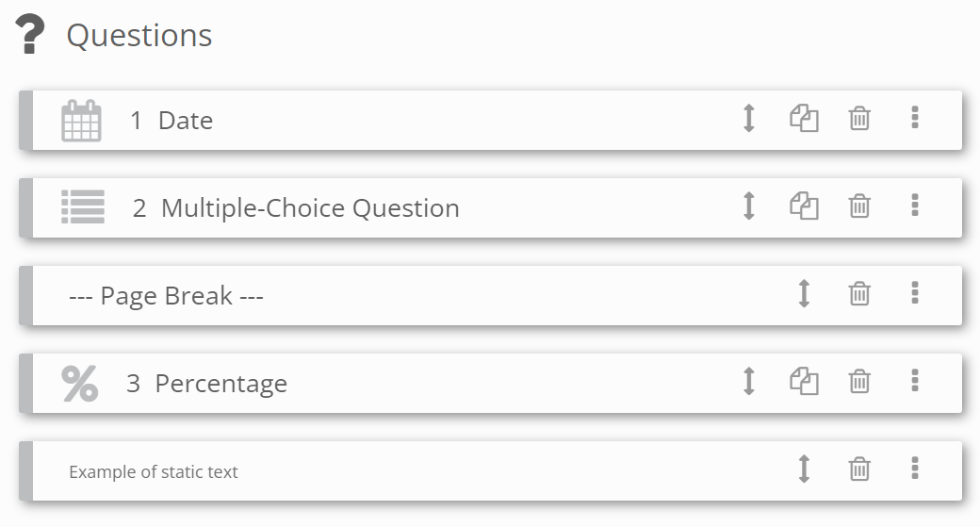Viewport: 980px width, 527px height.
Task: Copy the Multiple-Choice Question
Action: [x=804, y=206]
